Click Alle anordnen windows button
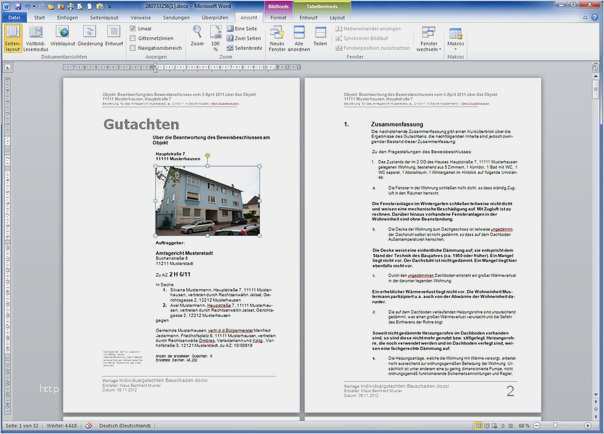This screenshot has width=604, height=434. (x=299, y=38)
